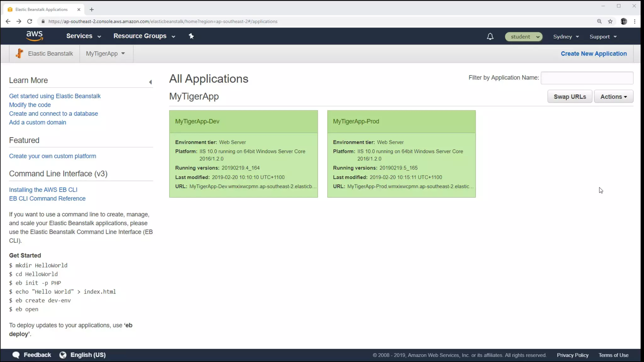Click the Swap URLs button

569,96
